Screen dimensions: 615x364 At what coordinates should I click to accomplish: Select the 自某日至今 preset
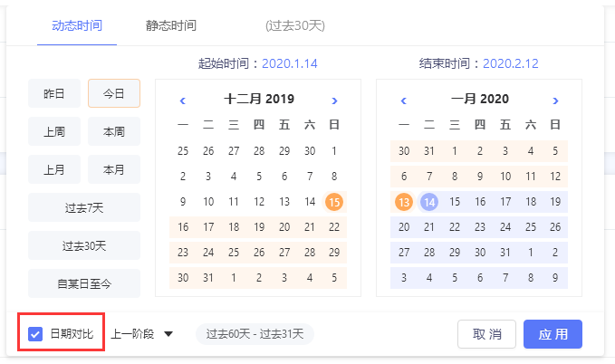coord(84,283)
